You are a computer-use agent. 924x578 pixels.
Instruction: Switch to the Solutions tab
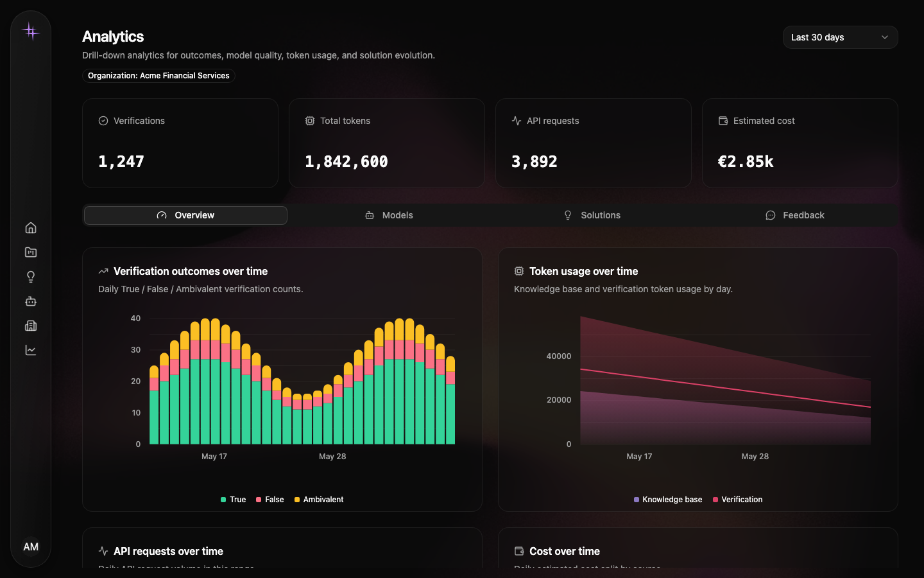point(592,215)
